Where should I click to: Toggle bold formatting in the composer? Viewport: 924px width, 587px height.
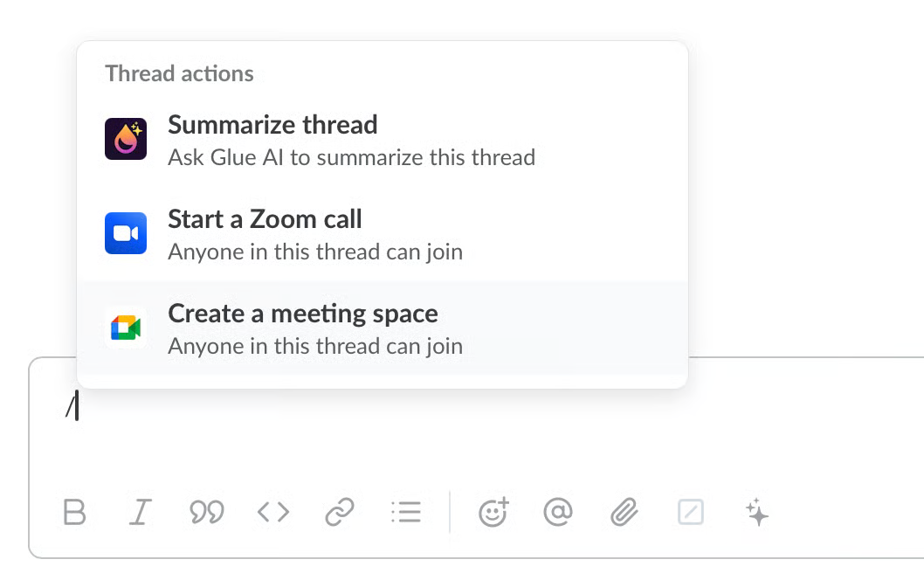pyautogui.click(x=75, y=512)
